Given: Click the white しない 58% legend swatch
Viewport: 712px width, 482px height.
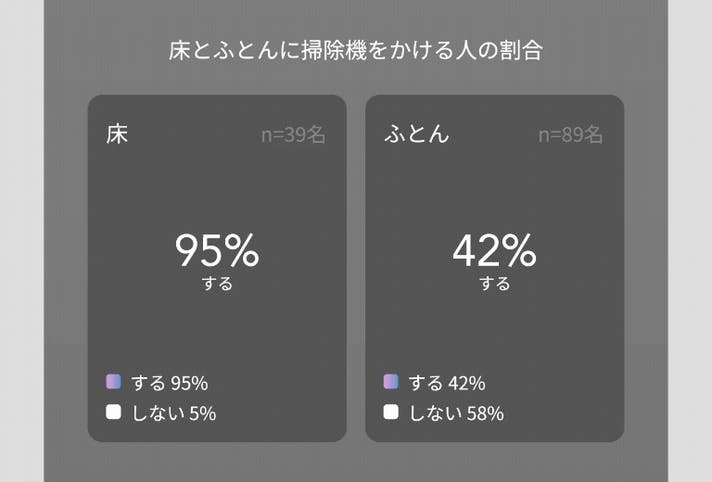Looking at the screenshot, I should [391, 412].
